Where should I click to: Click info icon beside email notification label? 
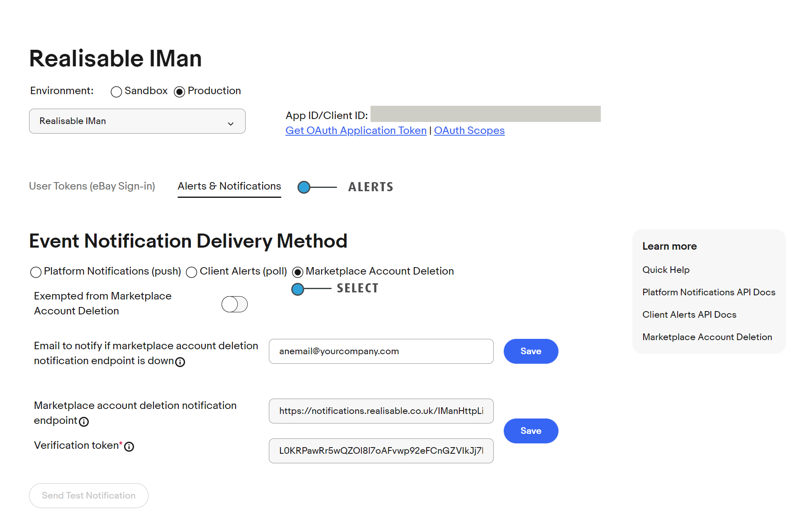tap(180, 362)
